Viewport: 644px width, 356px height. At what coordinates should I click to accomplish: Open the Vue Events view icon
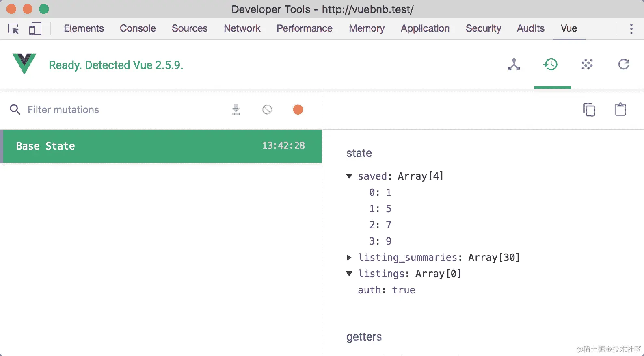coord(587,64)
